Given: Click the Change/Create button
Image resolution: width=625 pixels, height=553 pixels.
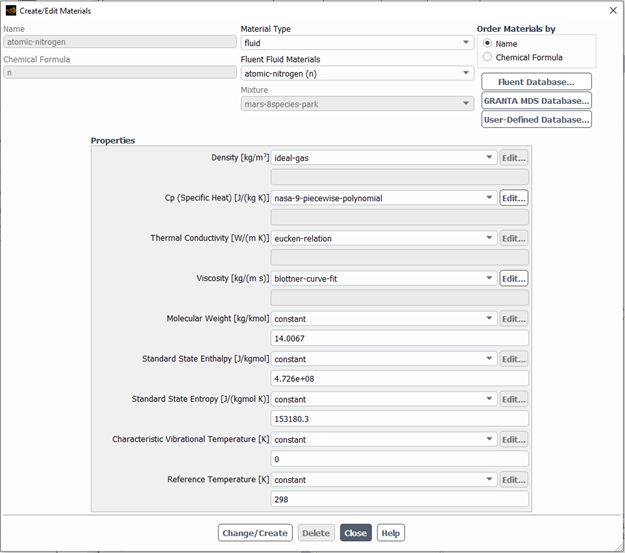Looking at the screenshot, I should coord(256,533).
